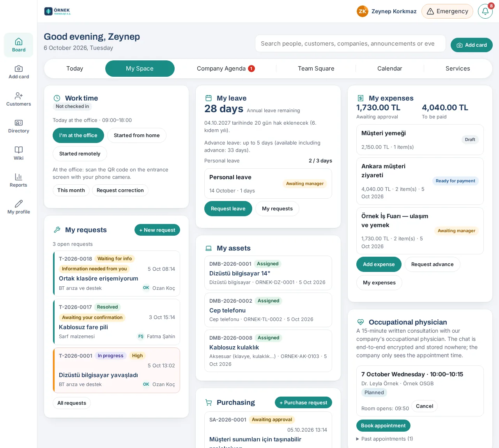Expand Past appointments (1) disclosure
The image size is (499, 448).
click(384, 439)
